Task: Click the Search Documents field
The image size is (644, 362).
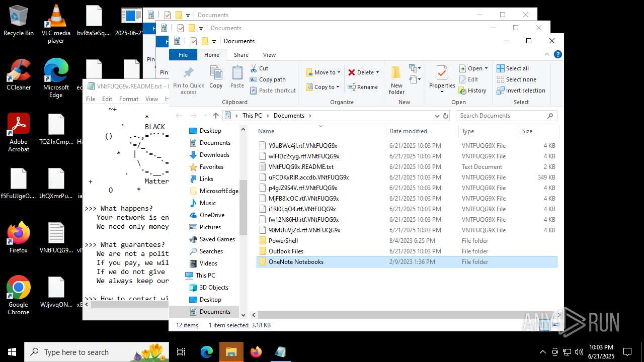Action: 506,116
